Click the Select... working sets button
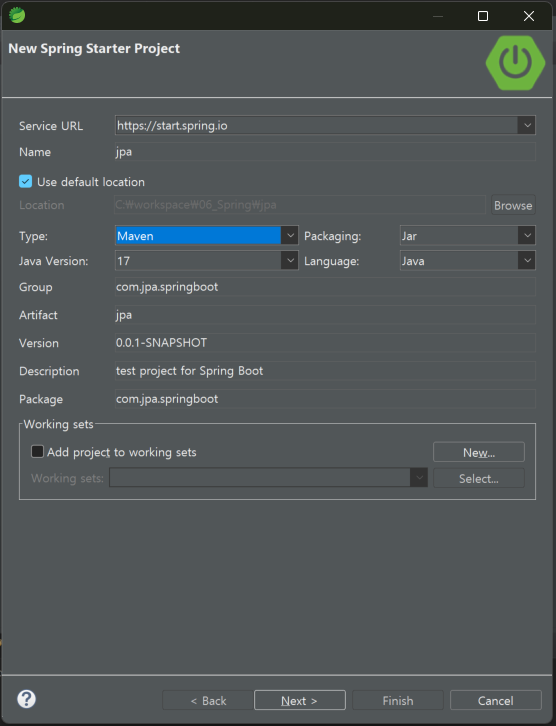The height and width of the screenshot is (726, 556). (479, 478)
